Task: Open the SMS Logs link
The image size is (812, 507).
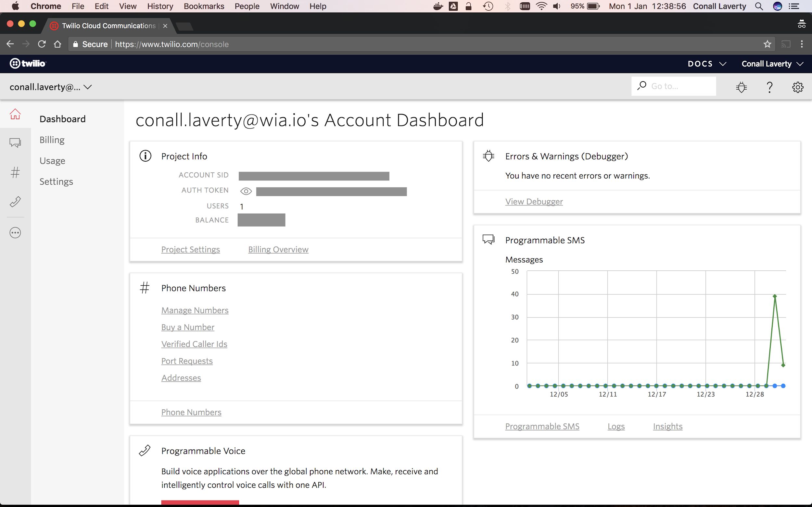Action: (x=616, y=426)
